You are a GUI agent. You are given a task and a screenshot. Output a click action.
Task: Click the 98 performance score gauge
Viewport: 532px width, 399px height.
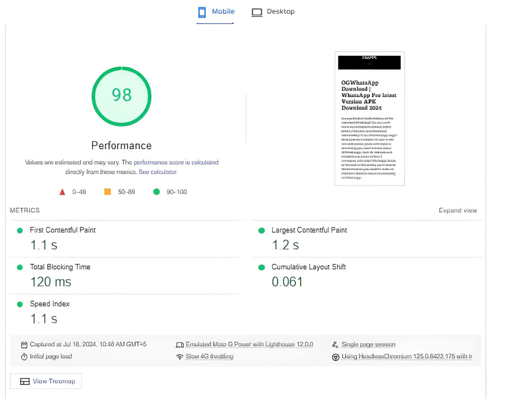[121, 96]
